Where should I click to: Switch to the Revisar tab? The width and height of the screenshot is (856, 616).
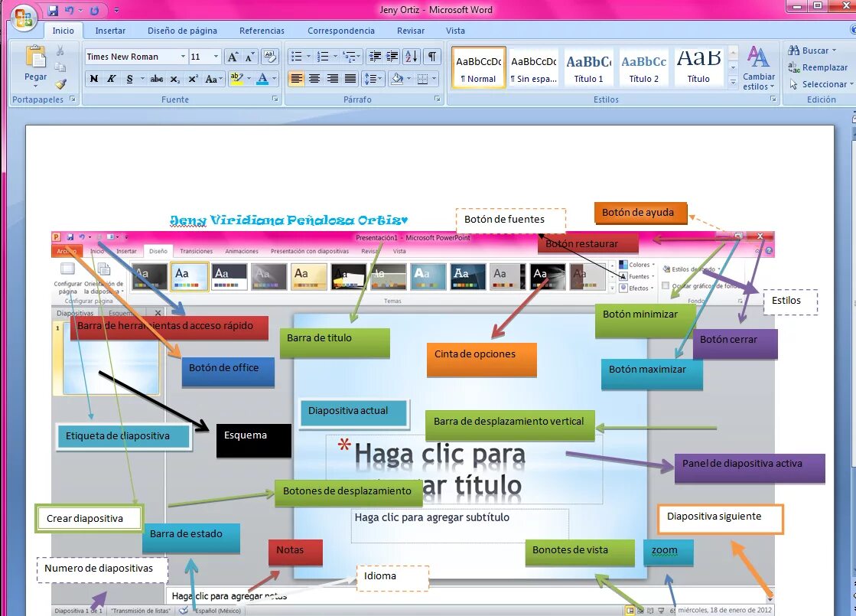tap(411, 31)
